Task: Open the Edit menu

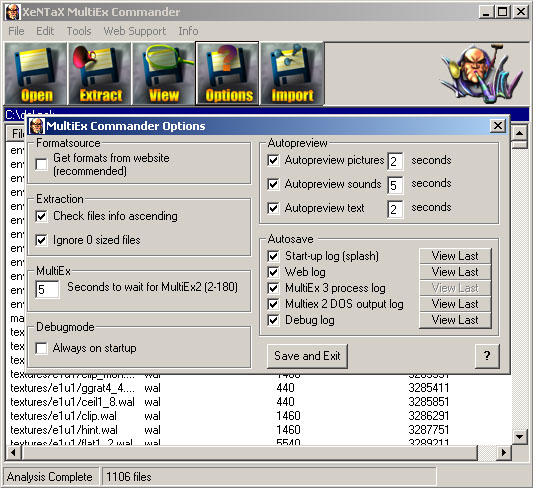Action: 45,31
